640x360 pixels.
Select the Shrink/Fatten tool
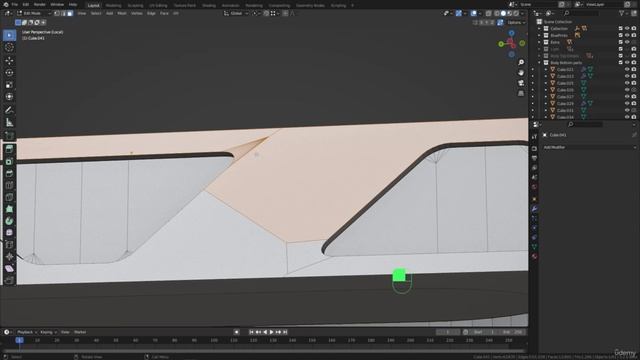coord(9,256)
